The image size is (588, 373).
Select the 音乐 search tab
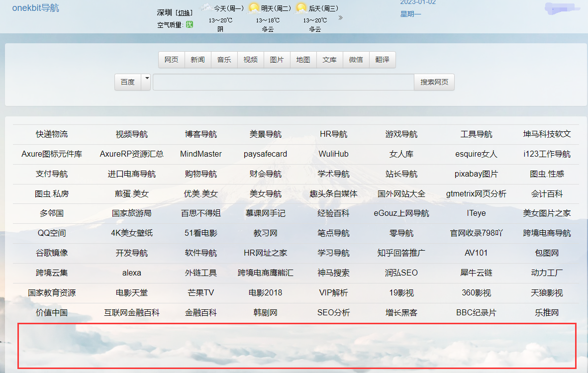pyautogui.click(x=224, y=60)
